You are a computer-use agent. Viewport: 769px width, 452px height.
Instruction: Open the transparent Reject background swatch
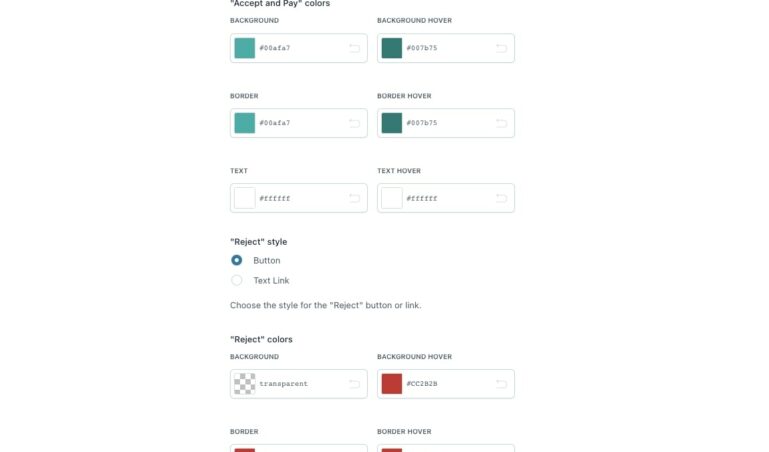[245, 384]
